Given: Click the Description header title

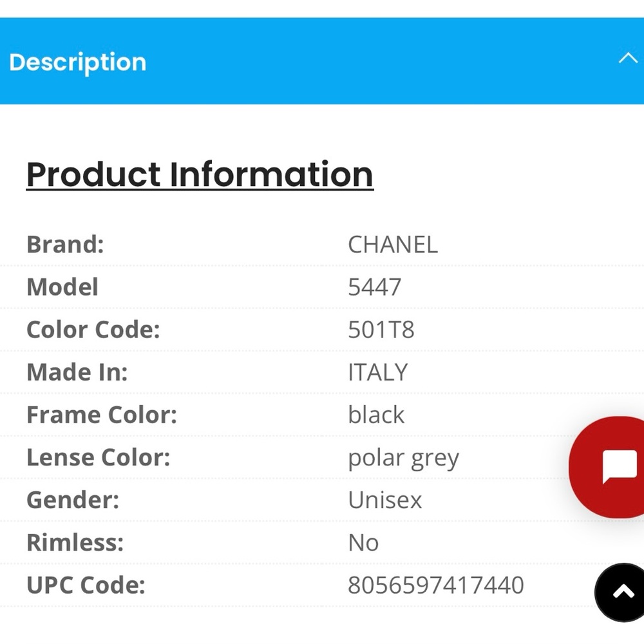Looking at the screenshot, I should [78, 62].
